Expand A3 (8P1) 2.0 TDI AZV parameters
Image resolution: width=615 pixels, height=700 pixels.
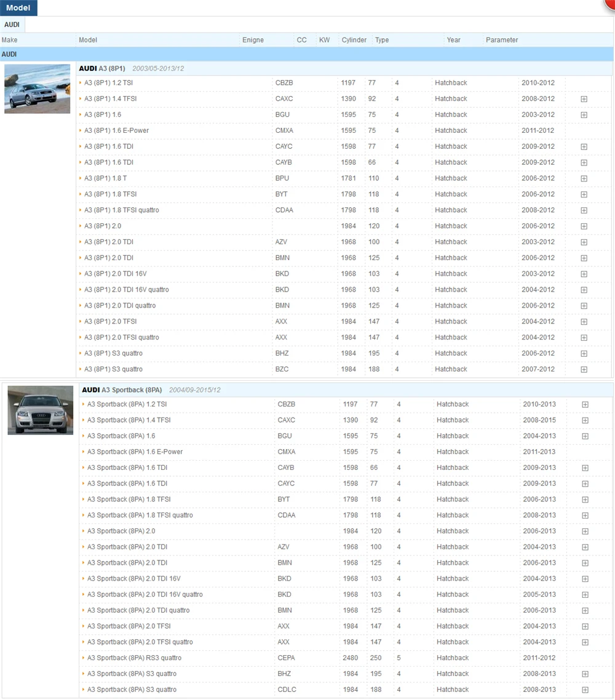(584, 242)
